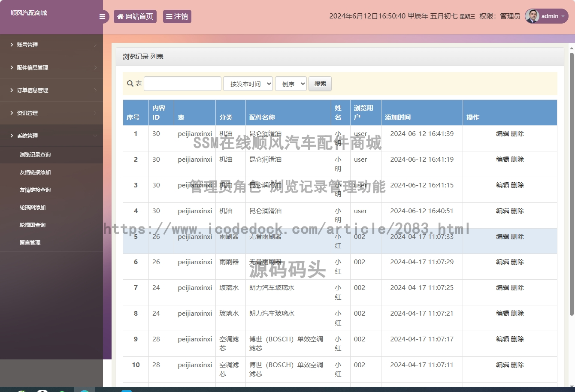
Task: Focus the 表 search text field
Action: [x=182, y=84]
